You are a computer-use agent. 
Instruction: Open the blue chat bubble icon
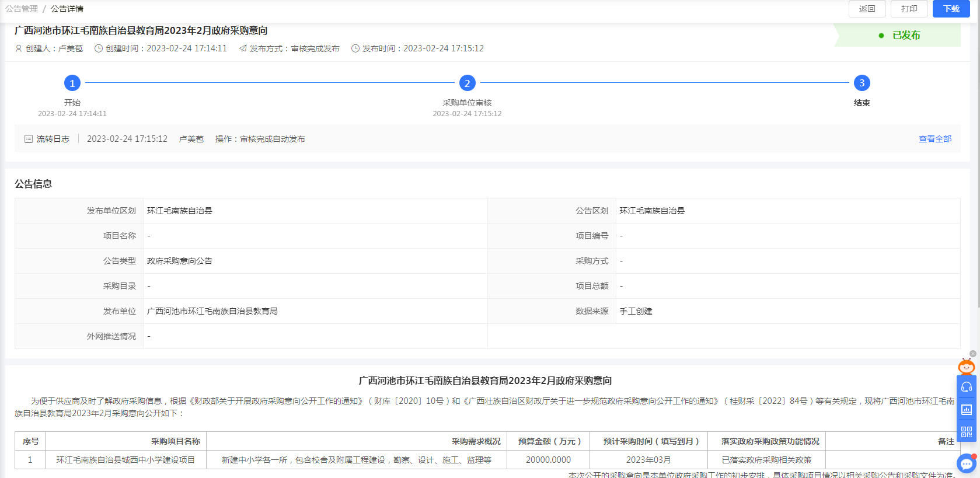click(x=967, y=464)
